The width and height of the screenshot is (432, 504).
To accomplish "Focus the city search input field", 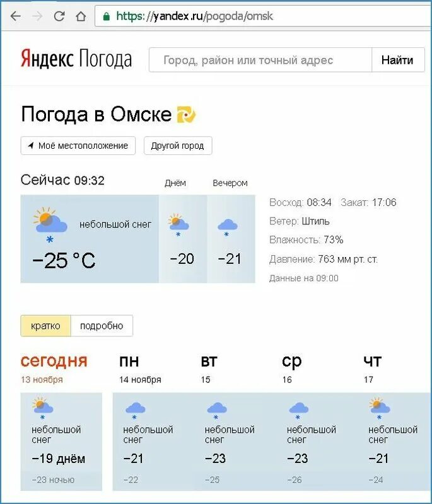I will pos(260,60).
